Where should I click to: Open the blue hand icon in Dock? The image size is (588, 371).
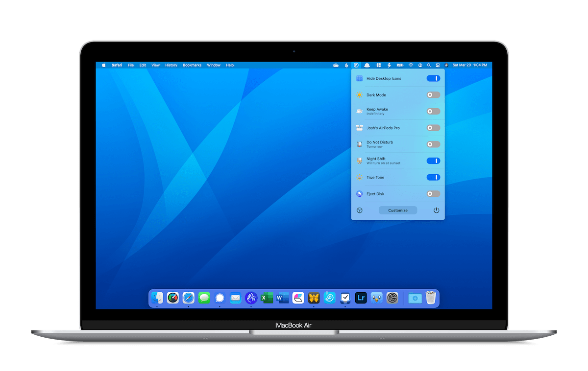point(251,298)
